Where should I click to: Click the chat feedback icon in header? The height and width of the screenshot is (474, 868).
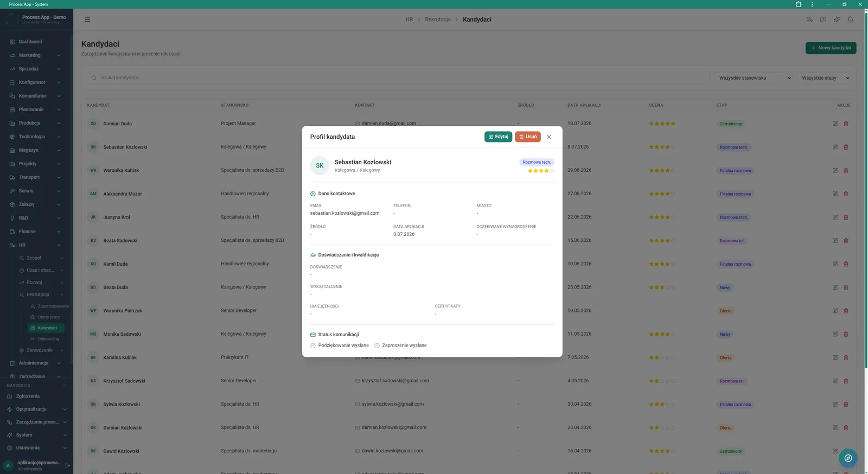point(823,20)
